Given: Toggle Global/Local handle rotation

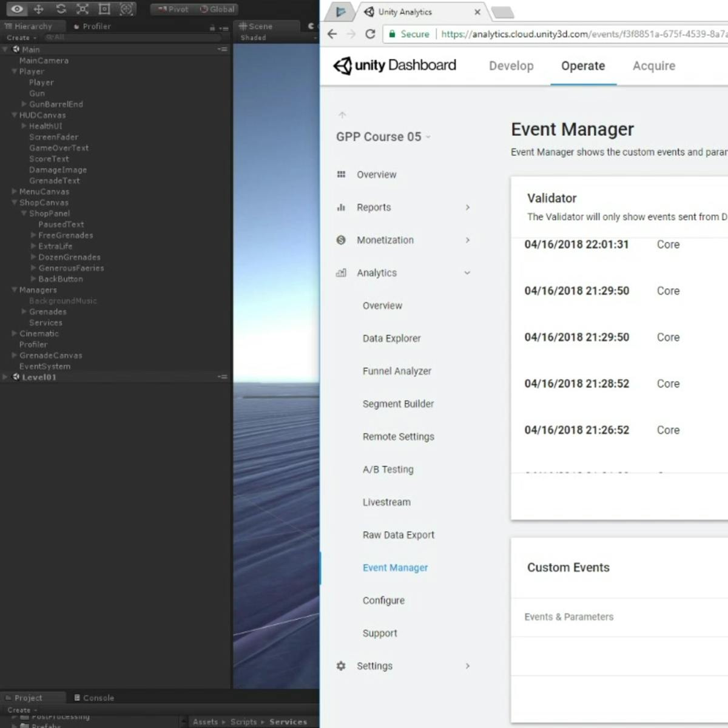Looking at the screenshot, I should 217,9.
